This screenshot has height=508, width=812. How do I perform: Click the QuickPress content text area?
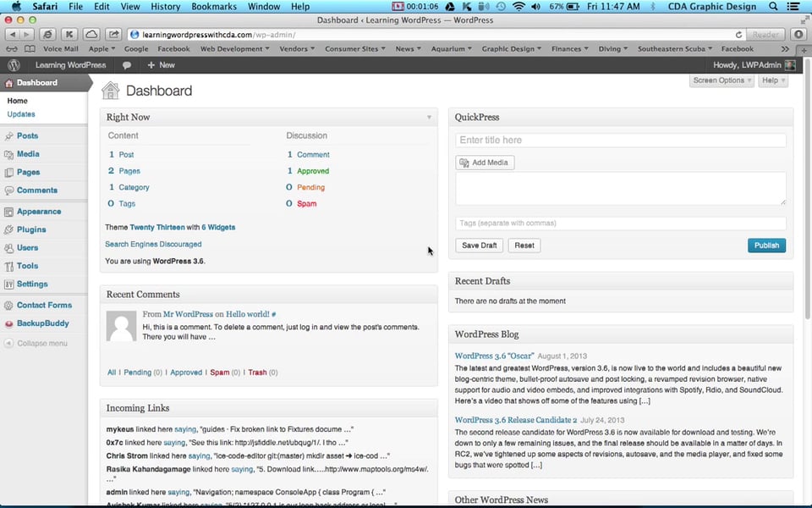tap(620, 188)
